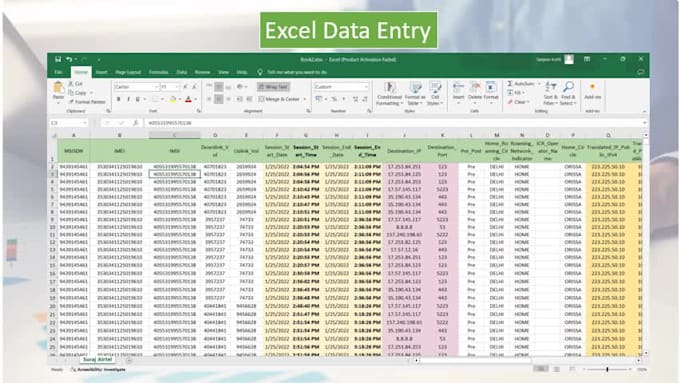Toggle Italic formatting
The height and width of the screenshot is (383, 680).
click(128, 99)
